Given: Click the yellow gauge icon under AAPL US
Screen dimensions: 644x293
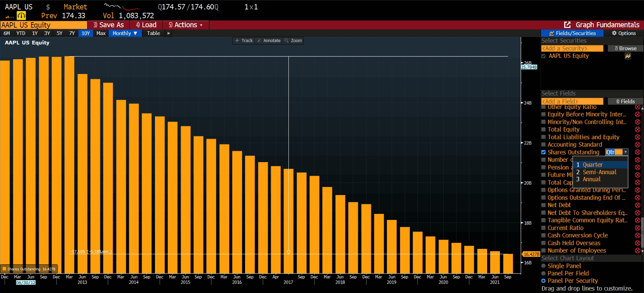Looking at the screenshot, I should (x=21, y=16).
